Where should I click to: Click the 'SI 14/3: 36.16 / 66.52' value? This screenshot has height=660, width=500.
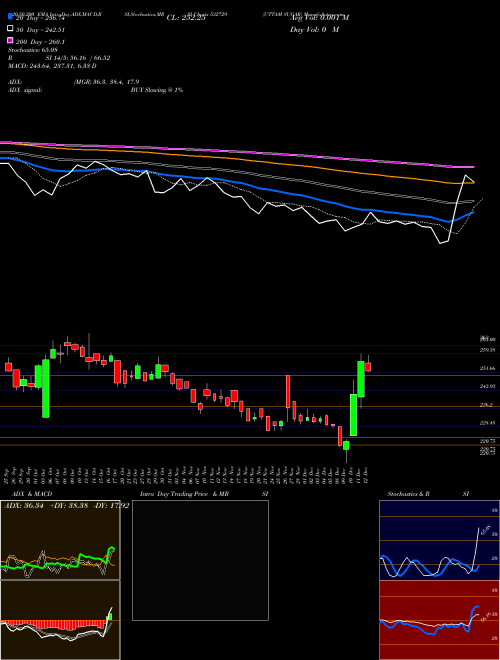point(78,58)
